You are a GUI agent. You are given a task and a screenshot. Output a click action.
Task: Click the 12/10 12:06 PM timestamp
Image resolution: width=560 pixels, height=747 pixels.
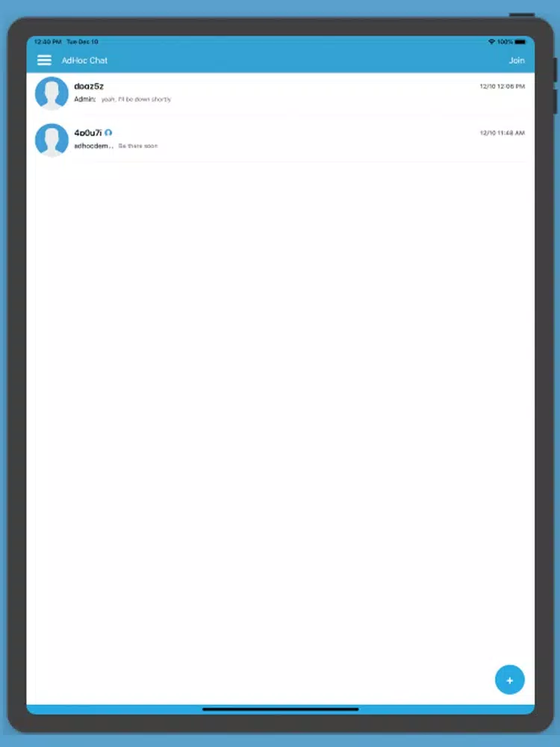click(x=503, y=86)
